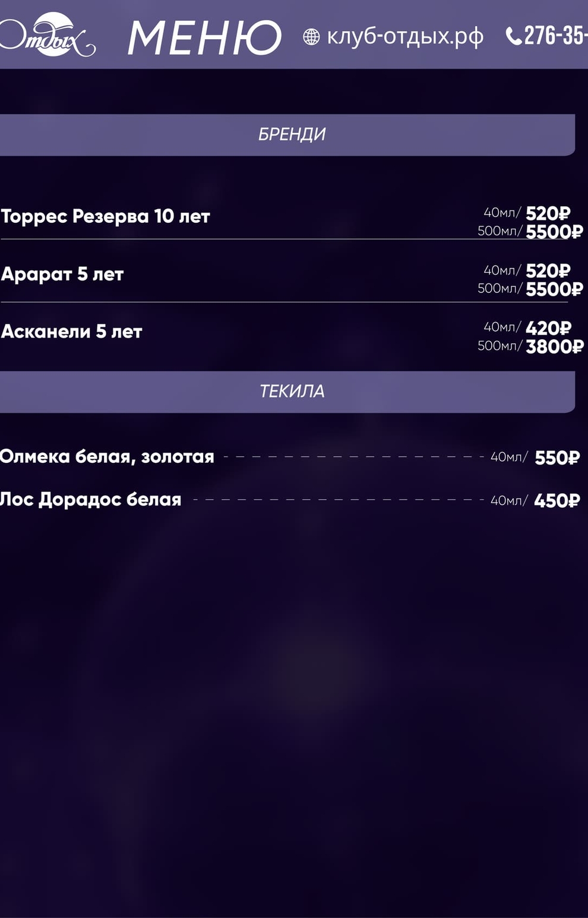Click Торрес Резерва 500мл price 5500₽
588x918 pixels.
click(554, 231)
